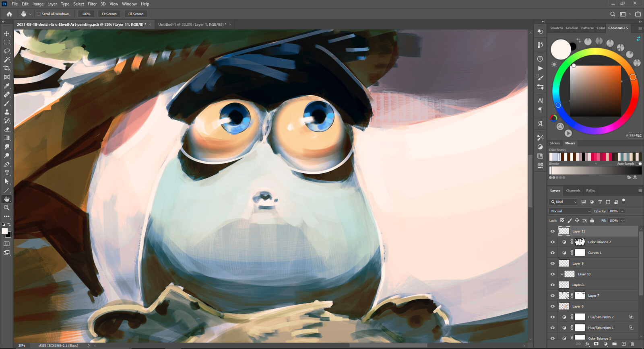644x349 pixels.
Task: Select the Eyedropper tool
Action: [x=7, y=86]
